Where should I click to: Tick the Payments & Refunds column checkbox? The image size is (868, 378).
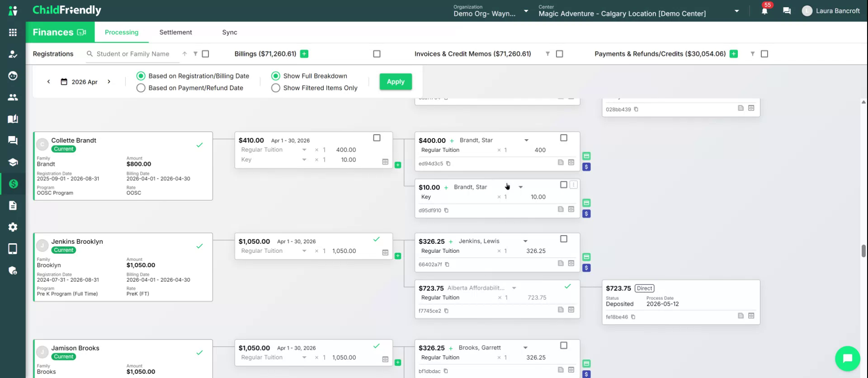(x=764, y=54)
